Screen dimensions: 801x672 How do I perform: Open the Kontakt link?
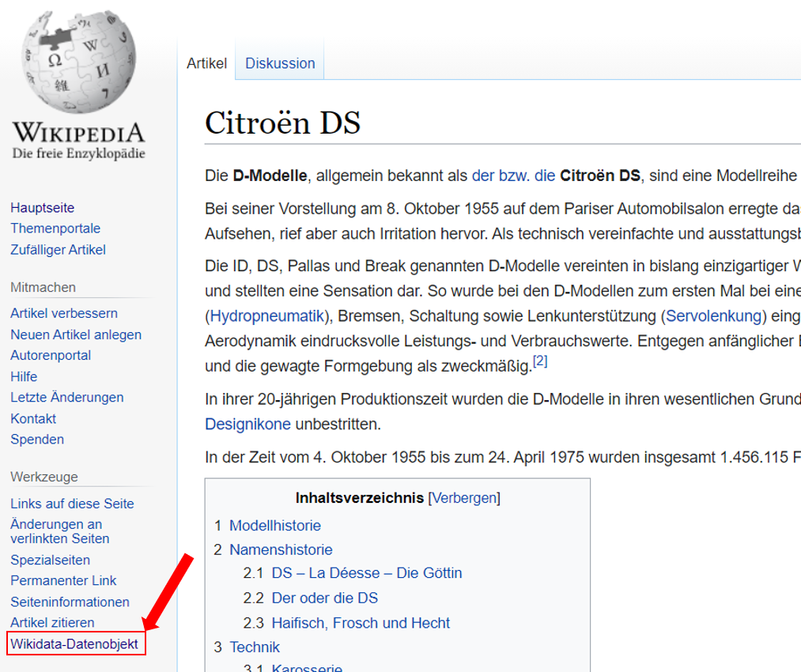click(33, 418)
